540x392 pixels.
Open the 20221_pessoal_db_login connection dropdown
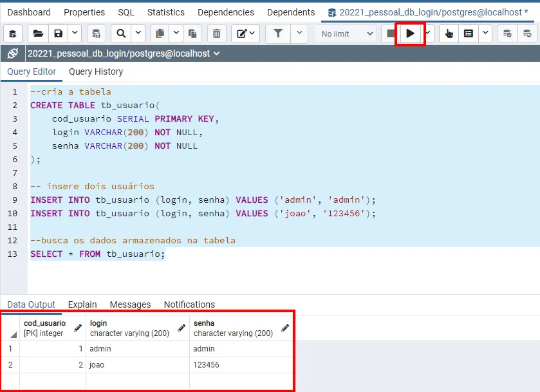click(124, 53)
